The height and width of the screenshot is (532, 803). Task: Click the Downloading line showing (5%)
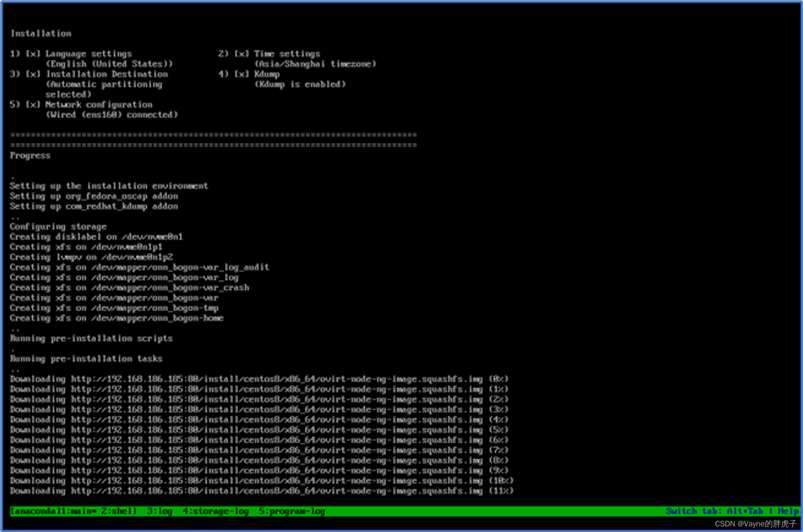tap(259, 430)
